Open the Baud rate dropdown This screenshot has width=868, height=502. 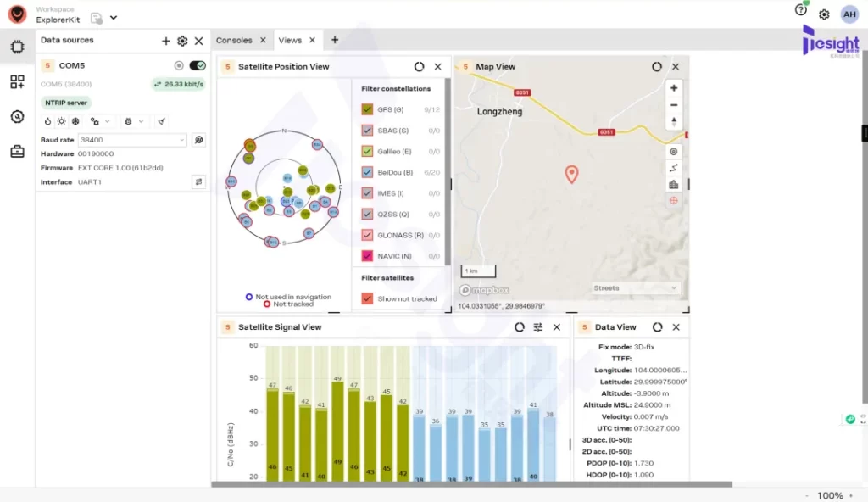132,140
